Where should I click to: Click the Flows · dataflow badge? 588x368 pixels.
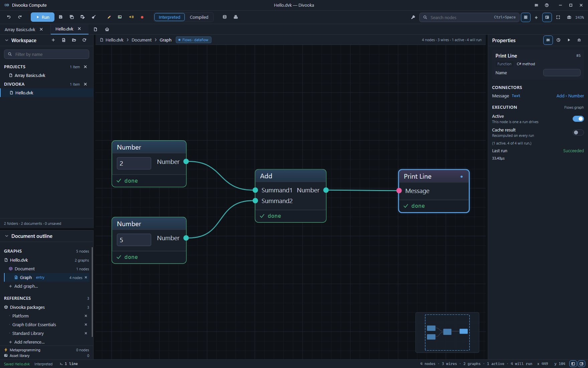coord(193,40)
